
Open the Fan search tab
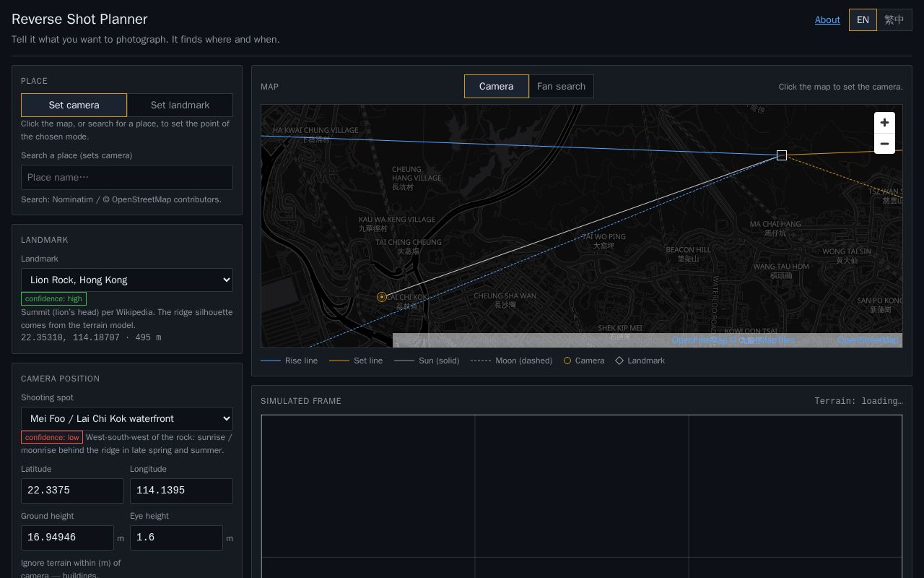pos(561,86)
